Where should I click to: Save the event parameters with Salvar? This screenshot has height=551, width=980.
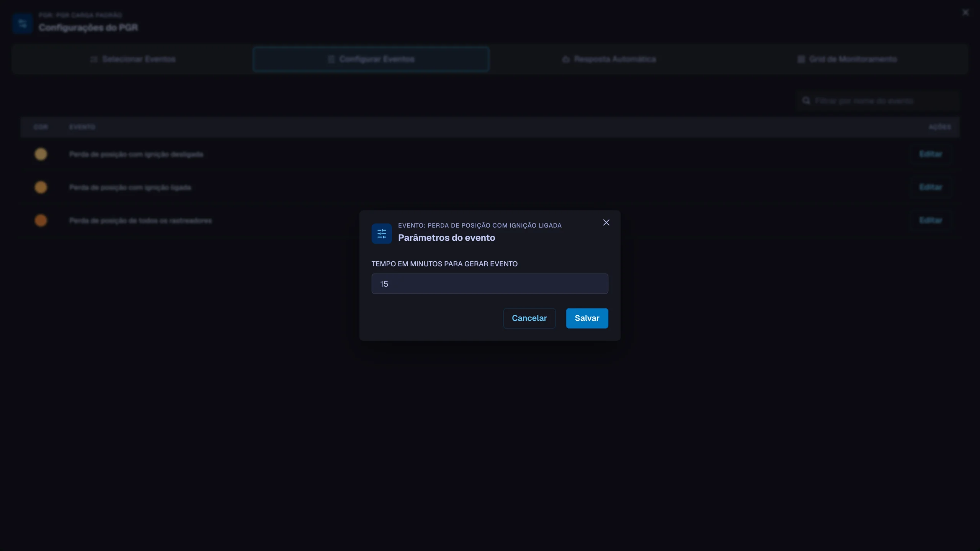[x=587, y=318]
